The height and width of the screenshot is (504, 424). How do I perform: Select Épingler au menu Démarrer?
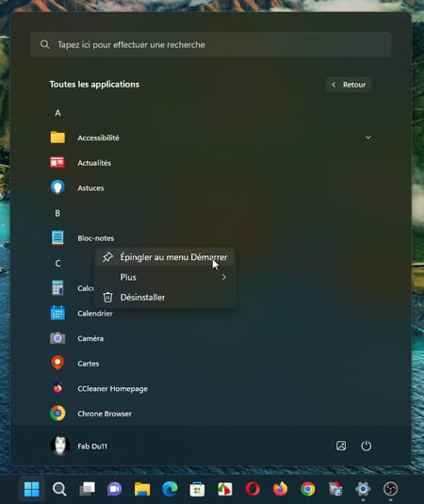pos(165,257)
